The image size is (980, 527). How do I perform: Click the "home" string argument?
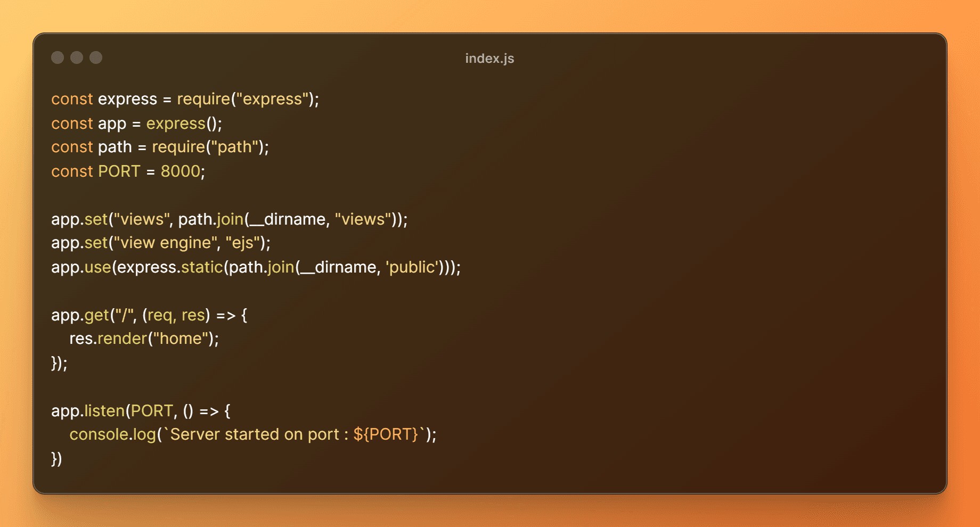click(x=181, y=339)
